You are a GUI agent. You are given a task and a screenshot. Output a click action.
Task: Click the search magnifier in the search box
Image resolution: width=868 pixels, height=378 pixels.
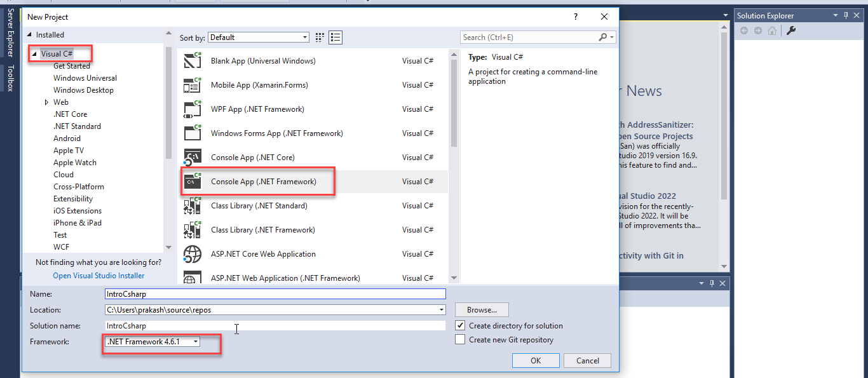point(604,37)
